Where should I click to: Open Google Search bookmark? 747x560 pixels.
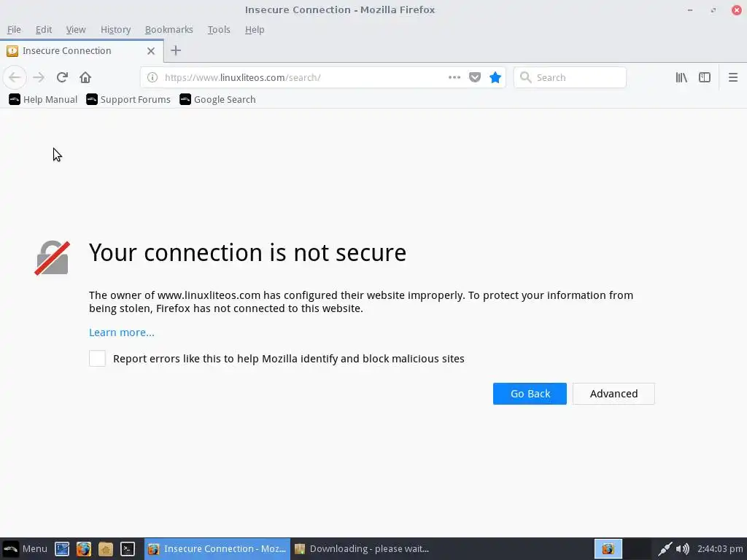[217, 99]
